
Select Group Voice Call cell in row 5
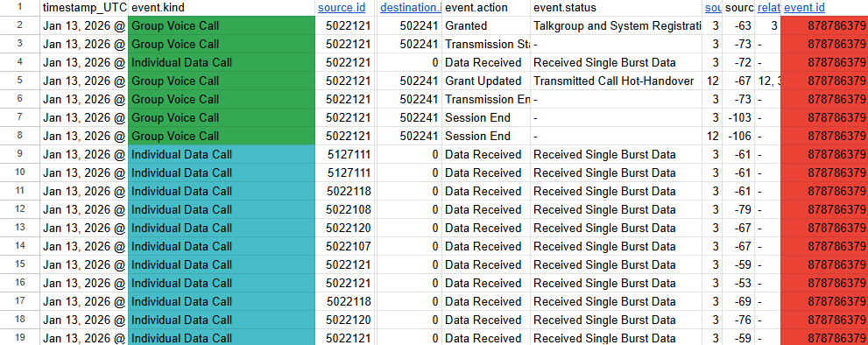click(x=222, y=81)
